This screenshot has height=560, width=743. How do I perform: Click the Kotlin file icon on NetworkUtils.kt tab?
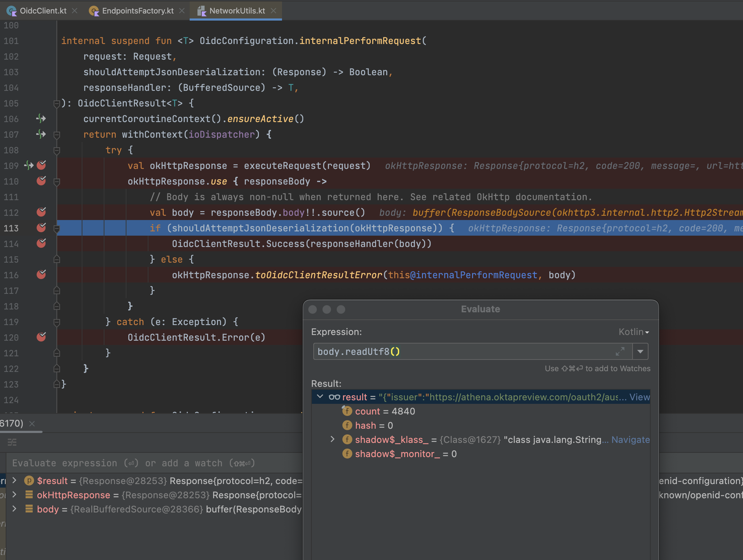202,11
